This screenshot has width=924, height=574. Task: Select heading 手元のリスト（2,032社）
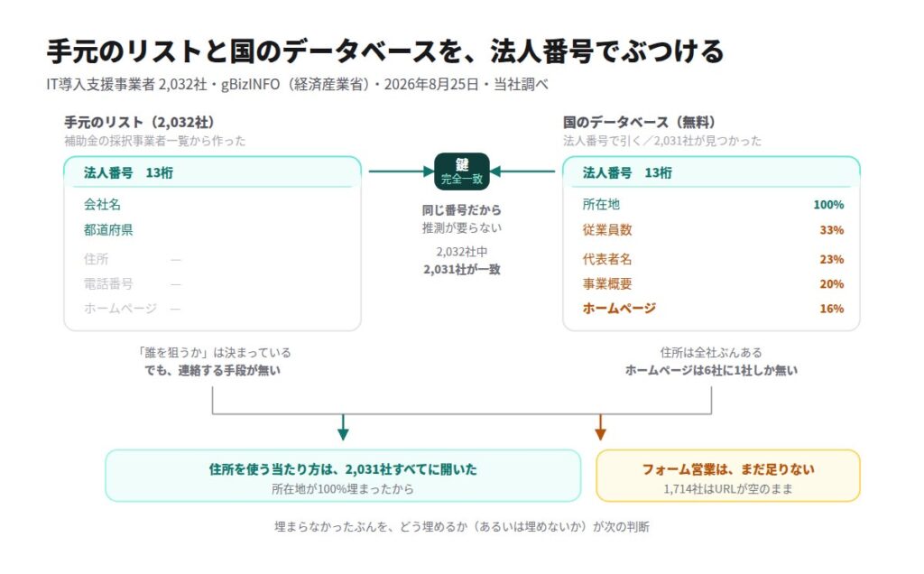click(x=139, y=122)
